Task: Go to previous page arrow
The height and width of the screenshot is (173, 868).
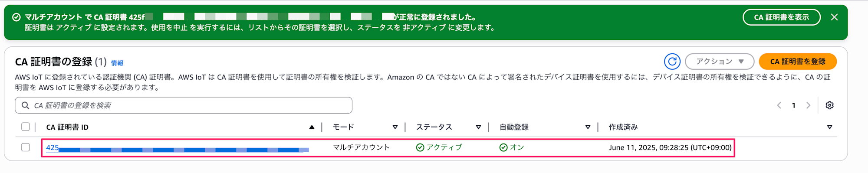Action: click(779, 105)
